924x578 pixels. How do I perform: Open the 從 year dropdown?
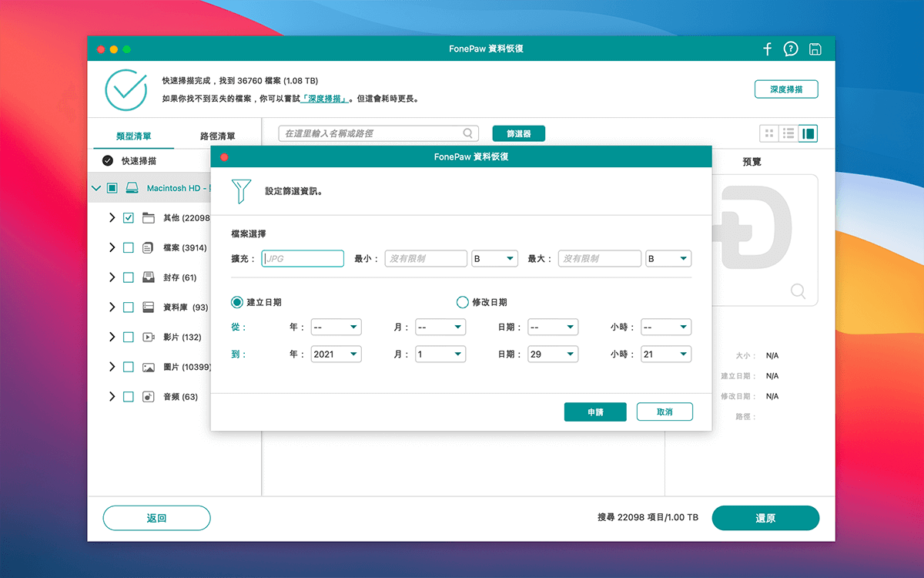(x=336, y=328)
